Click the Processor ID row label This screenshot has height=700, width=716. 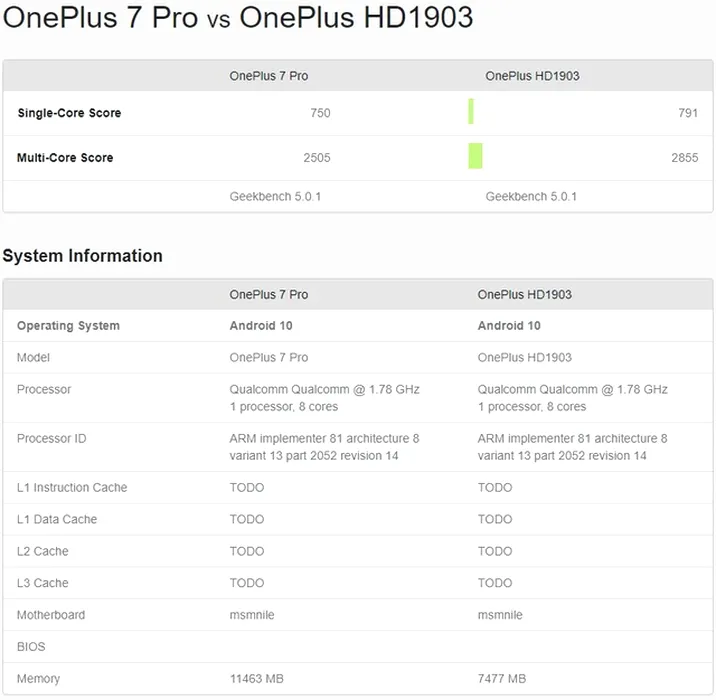coord(52,439)
